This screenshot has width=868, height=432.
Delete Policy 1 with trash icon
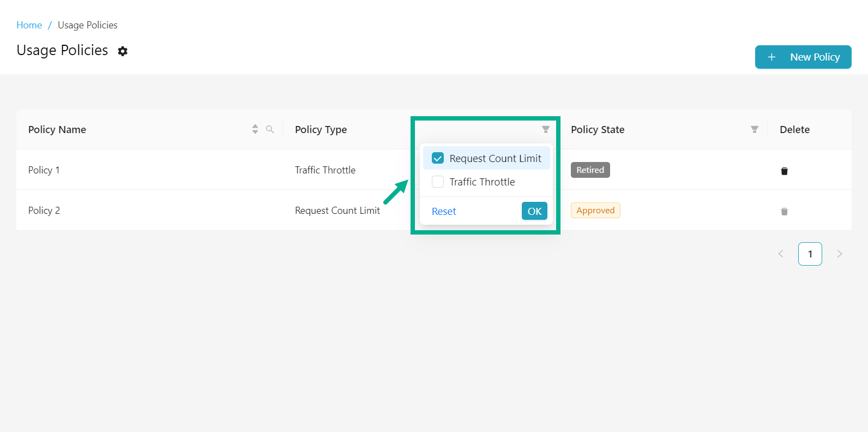point(784,171)
